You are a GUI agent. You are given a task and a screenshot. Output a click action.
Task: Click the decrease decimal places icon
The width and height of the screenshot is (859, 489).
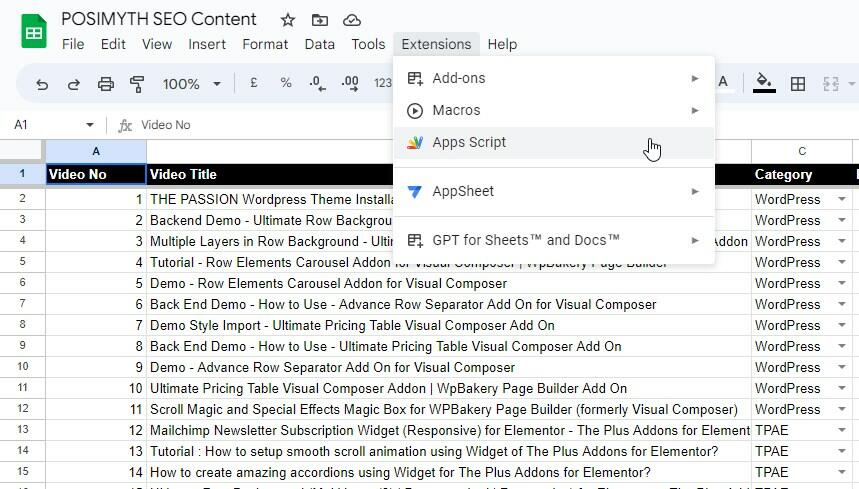click(x=317, y=83)
